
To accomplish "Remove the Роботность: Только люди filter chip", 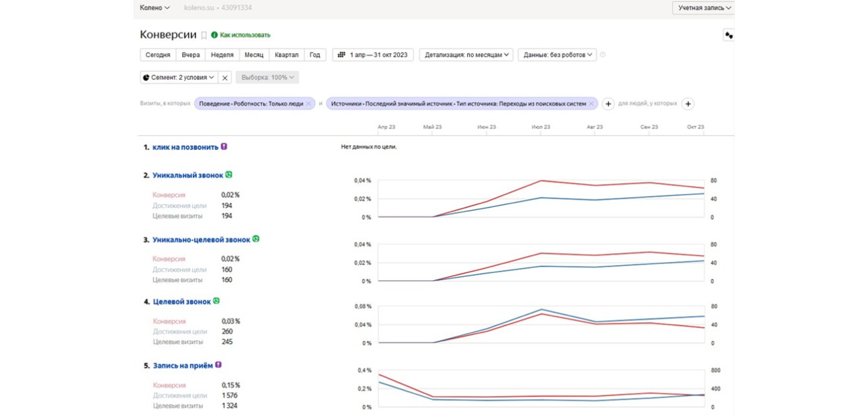I will point(309,104).
